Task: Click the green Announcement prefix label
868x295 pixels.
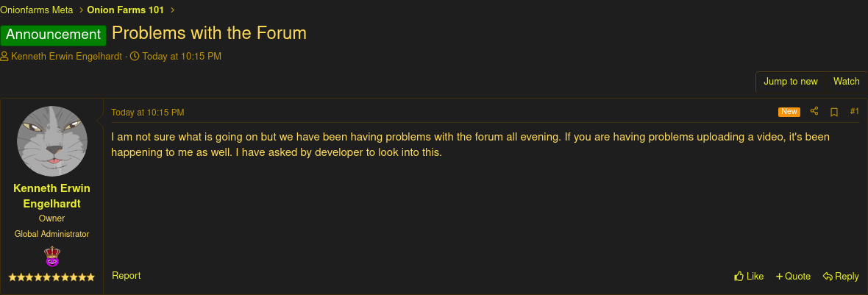Action: click(x=54, y=35)
